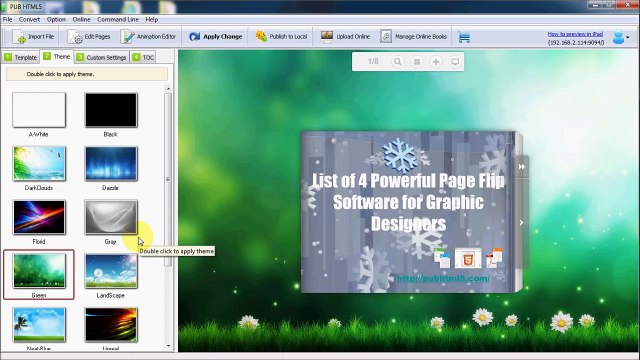Image resolution: width=640 pixels, height=360 pixels.
Task: Jump to last page with double-arrow button
Action: 522,167
